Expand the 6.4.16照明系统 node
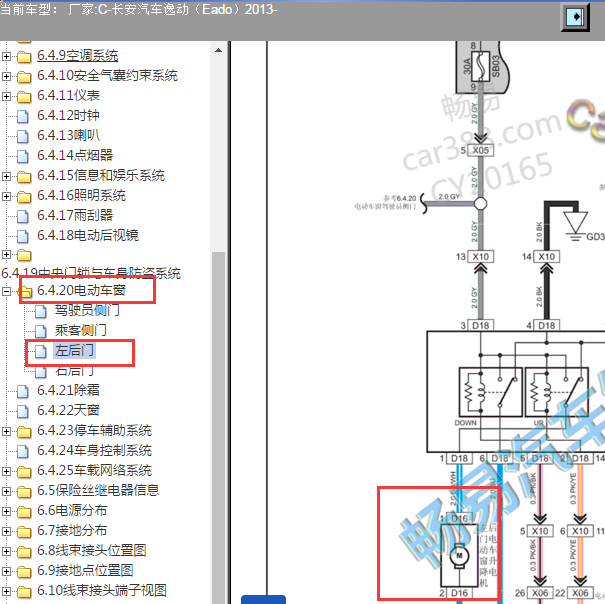The image size is (605, 604). (x=6, y=196)
